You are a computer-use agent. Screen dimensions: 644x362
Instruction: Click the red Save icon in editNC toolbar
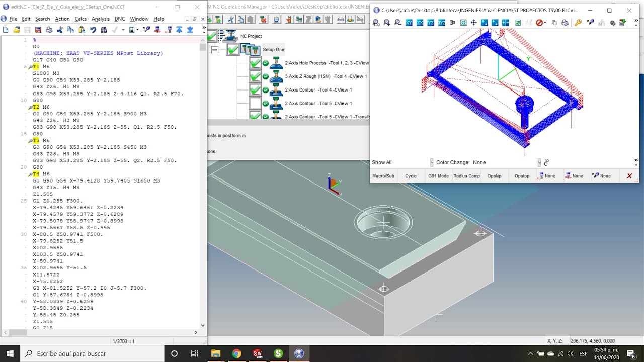pos(38,30)
